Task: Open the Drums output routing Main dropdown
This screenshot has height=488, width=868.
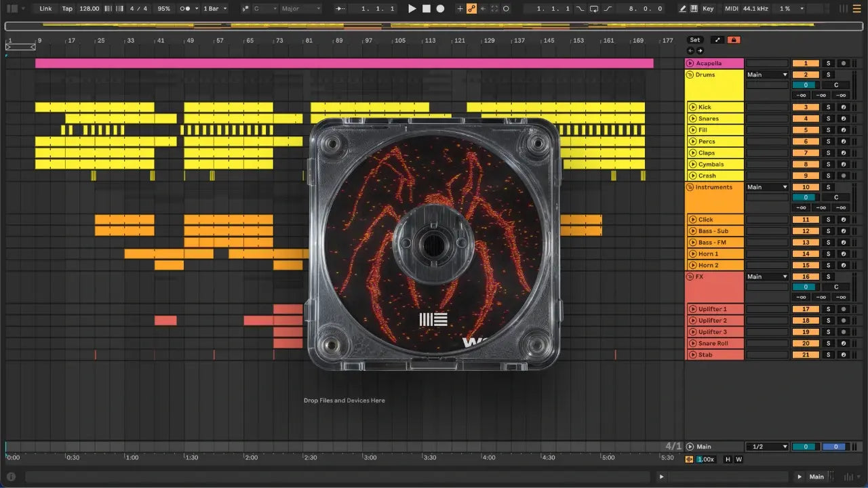Action: point(767,75)
